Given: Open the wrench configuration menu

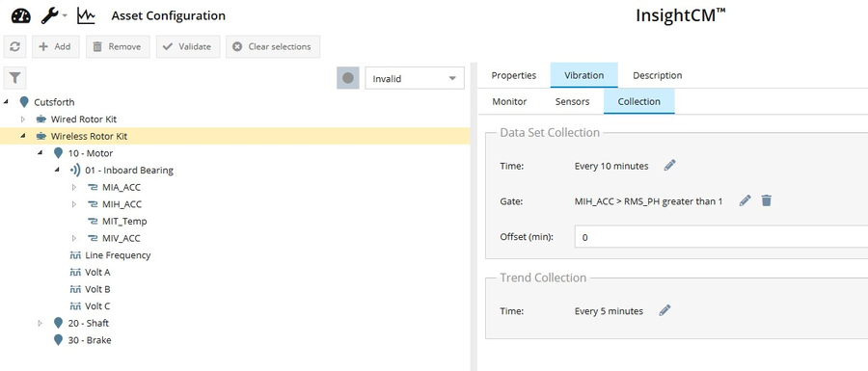Looking at the screenshot, I should click(x=50, y=15).
